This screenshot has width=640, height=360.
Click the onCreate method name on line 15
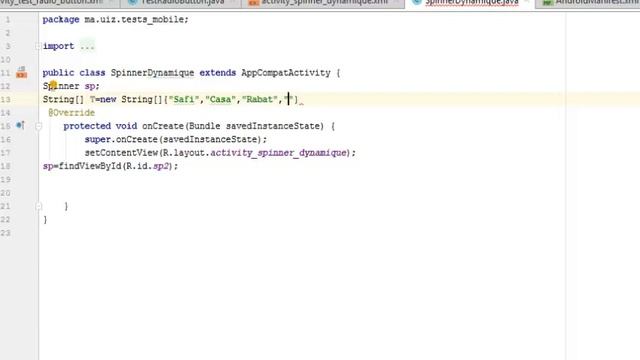click(x=163, y=126)
